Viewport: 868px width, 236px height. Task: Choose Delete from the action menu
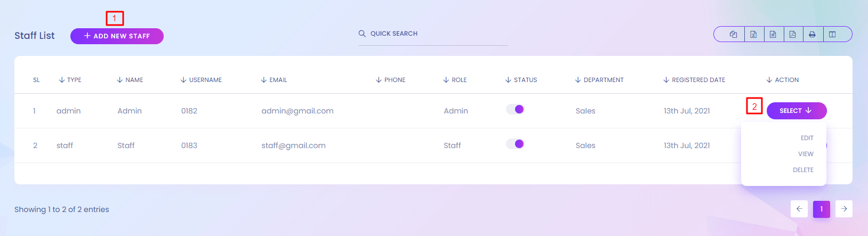[x=803, y=170]
